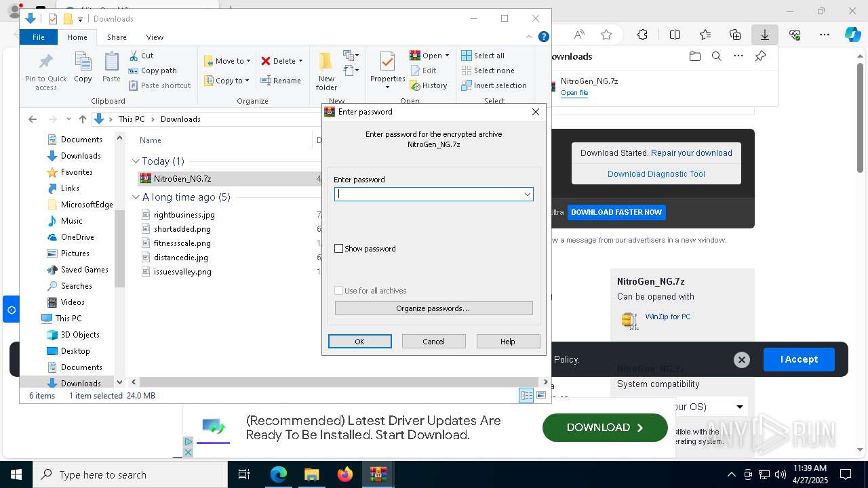Click the Explorer Back arrow
This screenshot has height=488, width=868.
click(x=33, y=119)
